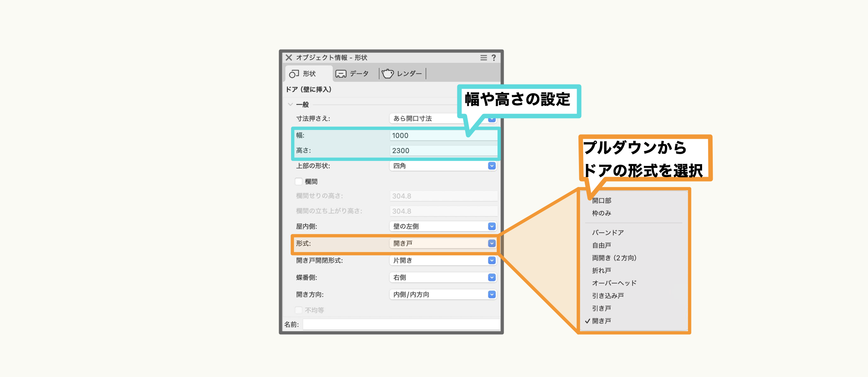Select バーンドア from the menu
868x377 pixels.
608,232
